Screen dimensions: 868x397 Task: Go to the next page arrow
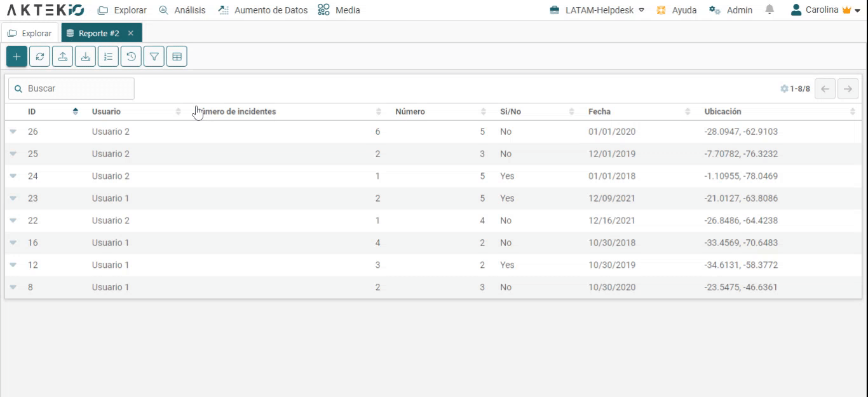coord(848,89)
